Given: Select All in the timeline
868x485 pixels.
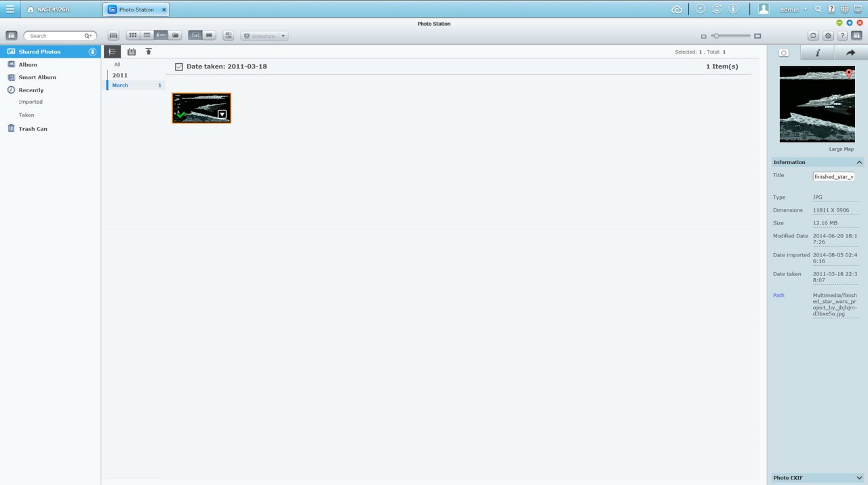Looking at the screenshot, I should click(x=117, y=64).
